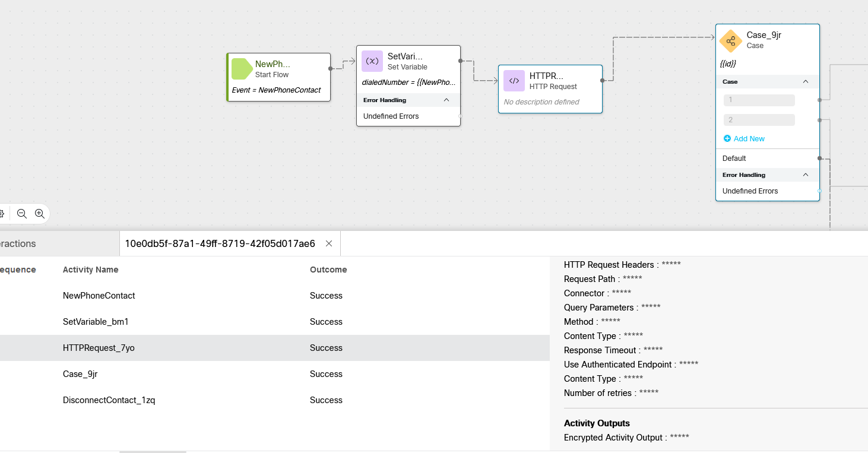Click the first Case condition input field
The image size is (868, 453).
tap(759, 100)
